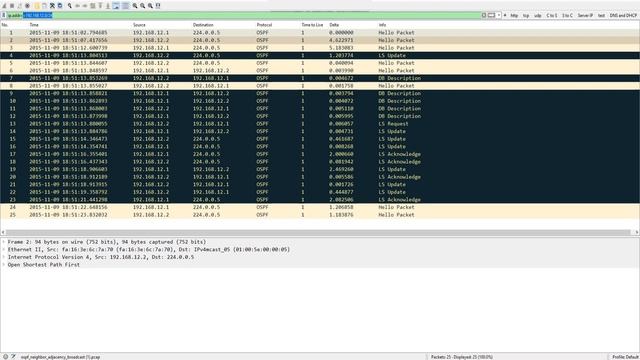Image resolution: width=640 pixels, height=360 pixels.
Task: Jump to first packet icon
Action: (100, 6)
